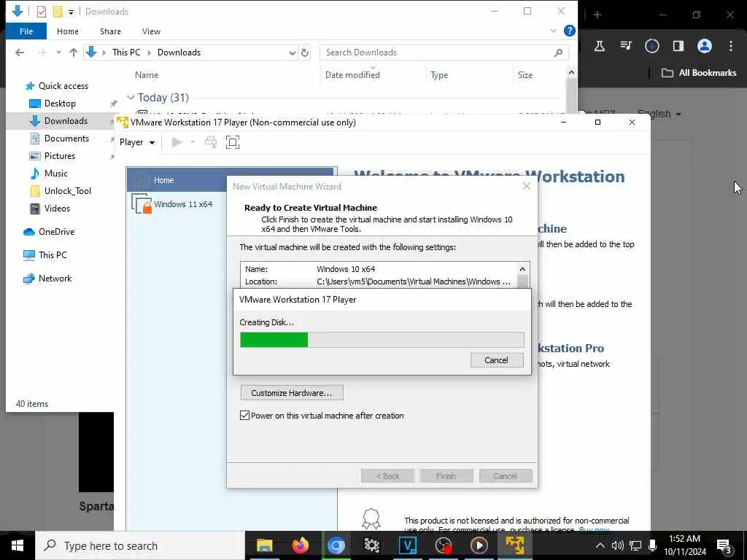
Task: Click the Search Downloads field
Action: pos(444,52)
